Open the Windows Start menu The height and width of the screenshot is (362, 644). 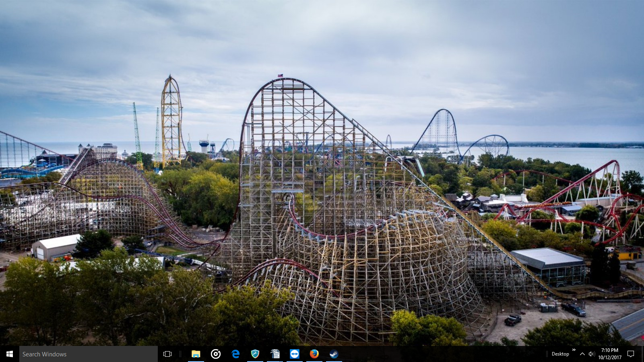10,354
